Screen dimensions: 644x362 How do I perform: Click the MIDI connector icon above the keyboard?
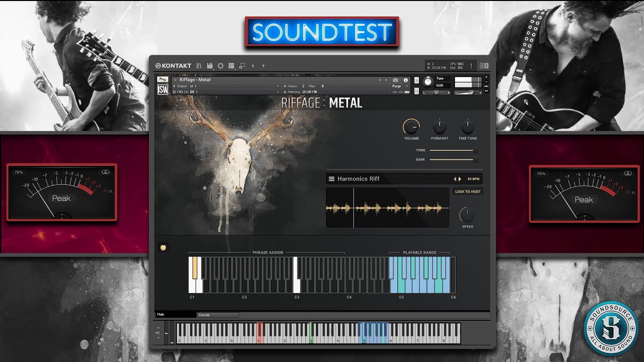coord(163,247)
